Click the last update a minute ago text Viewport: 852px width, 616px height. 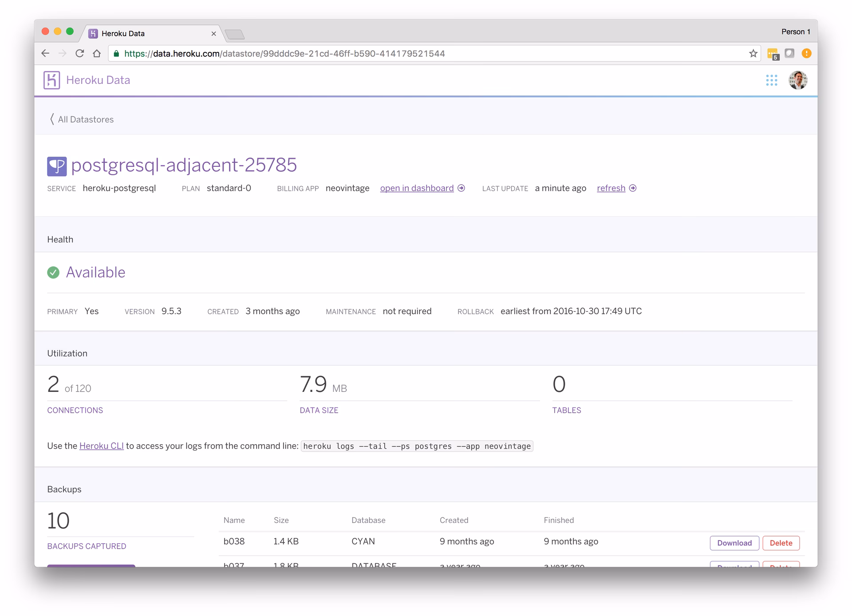(560, 188)
